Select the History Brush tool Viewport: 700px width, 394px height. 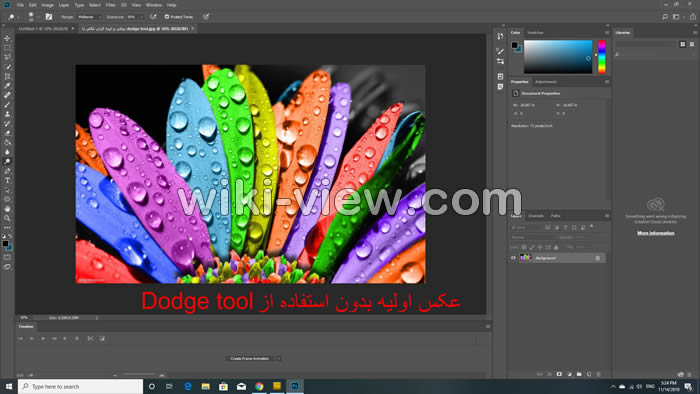[7, 124]
